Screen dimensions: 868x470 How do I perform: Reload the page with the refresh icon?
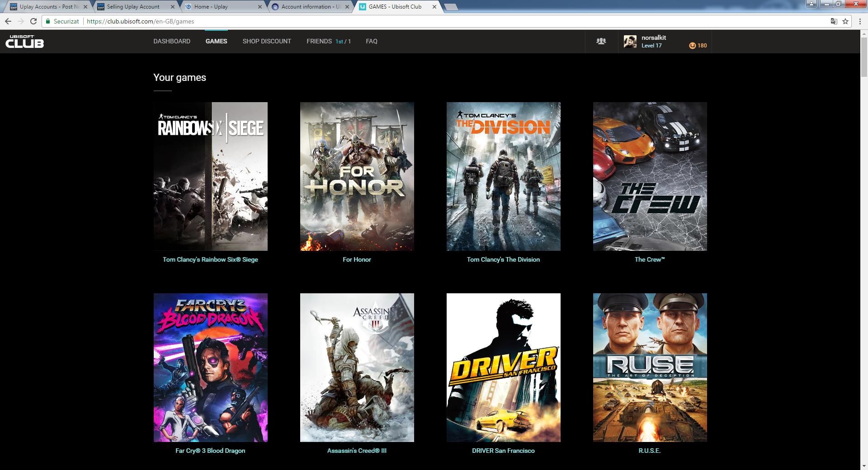(x=33, y=21)
